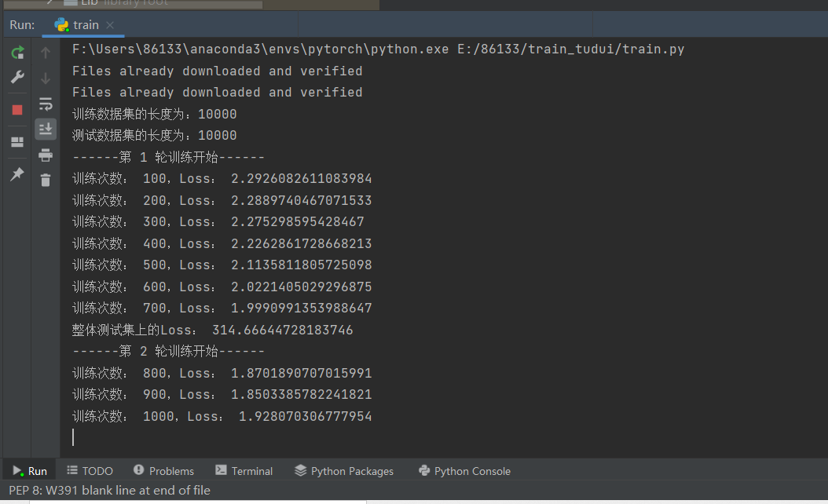Click the '第 2 轮训练开始' line
The image size is (828, 504).
168,352
